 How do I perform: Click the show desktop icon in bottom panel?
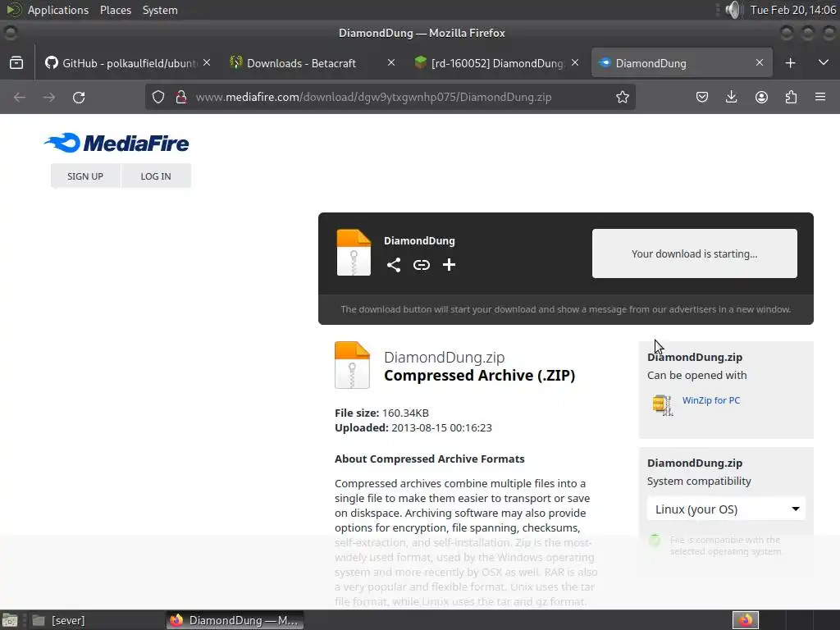[10, 620]
